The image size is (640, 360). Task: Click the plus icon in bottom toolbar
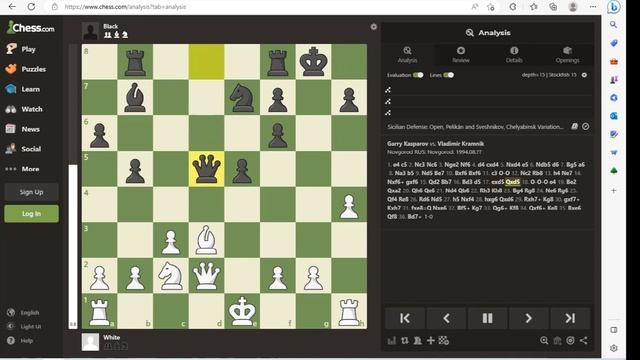[431, 340]
